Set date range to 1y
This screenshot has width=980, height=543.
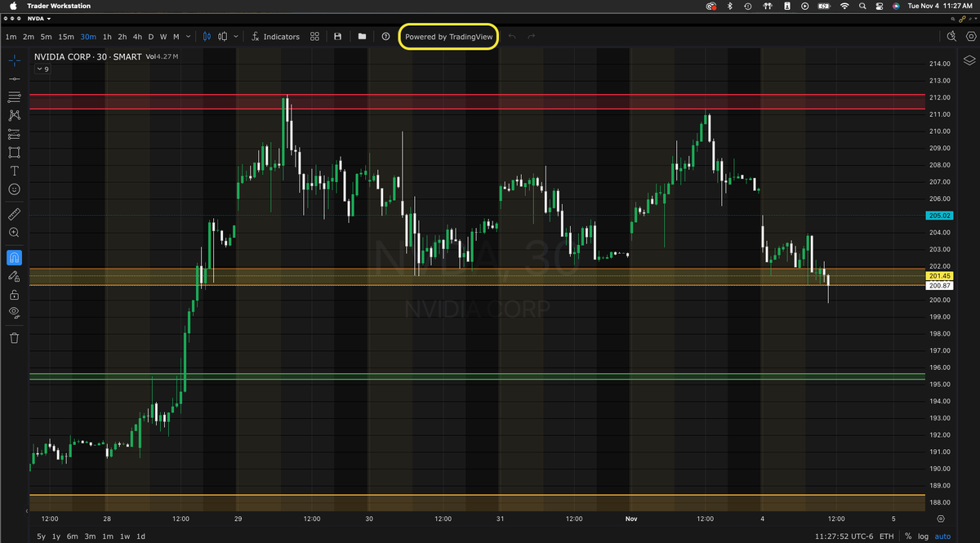point(56,536)
